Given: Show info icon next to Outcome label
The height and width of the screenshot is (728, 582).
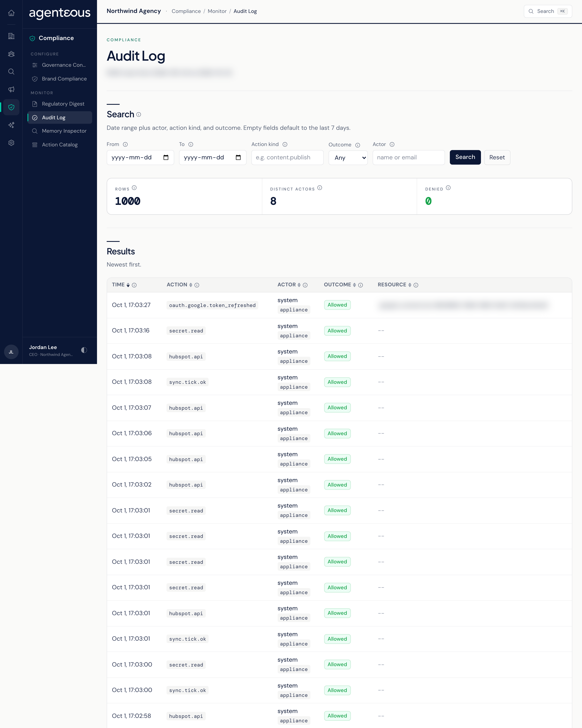Looking at the screenshot, I should tap(358, 145).
